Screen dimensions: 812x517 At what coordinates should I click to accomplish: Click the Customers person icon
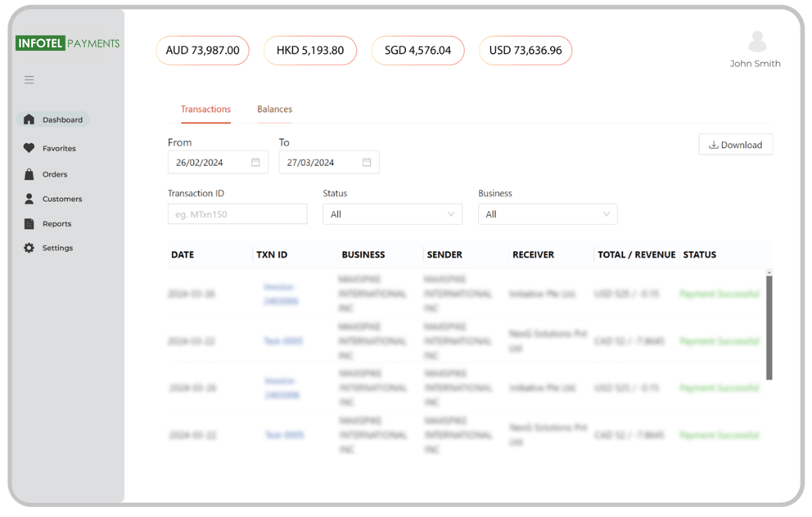(28, 199)
